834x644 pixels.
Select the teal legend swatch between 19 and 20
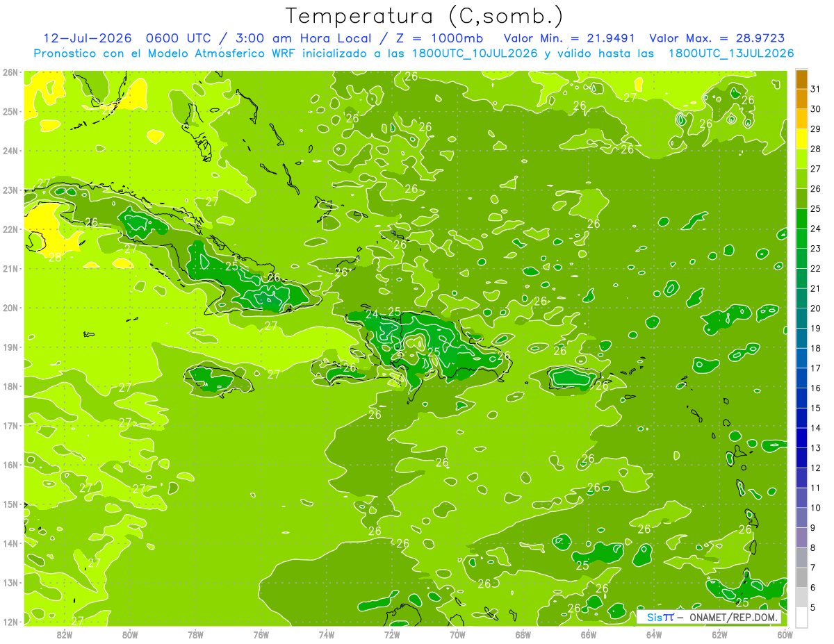(801, 318)
